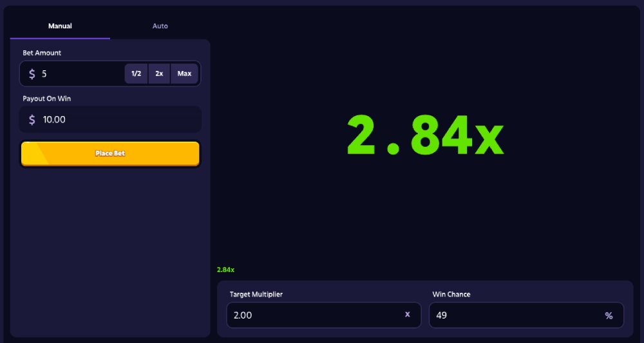Switch to the Auto tab
644x343 pixels.
click(160, 26)
